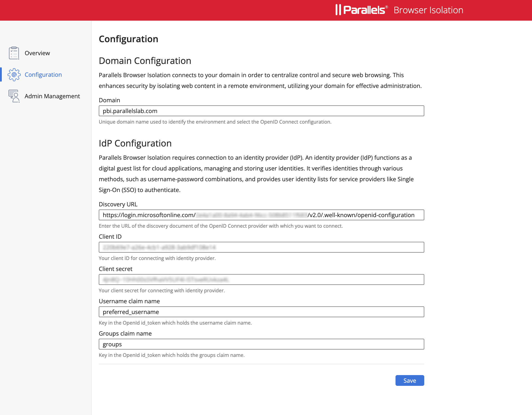
Task: Select the Client ID input box
Action: point(261,247)
